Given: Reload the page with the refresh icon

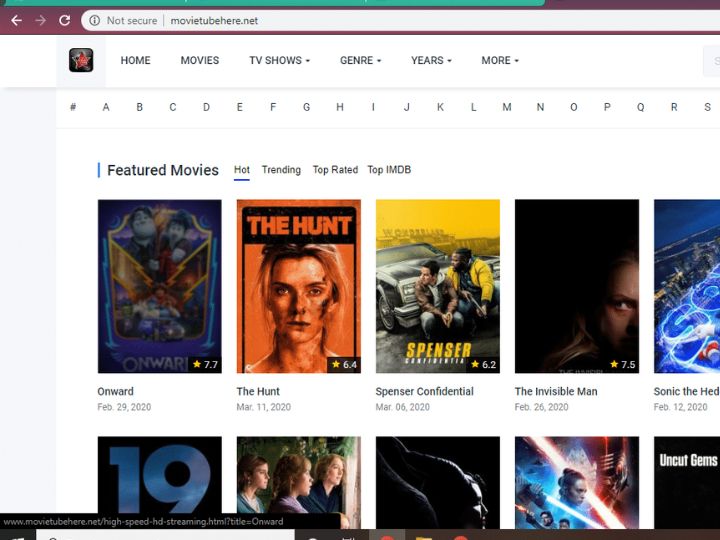Looking at the screenshot, I should point(65,21).
